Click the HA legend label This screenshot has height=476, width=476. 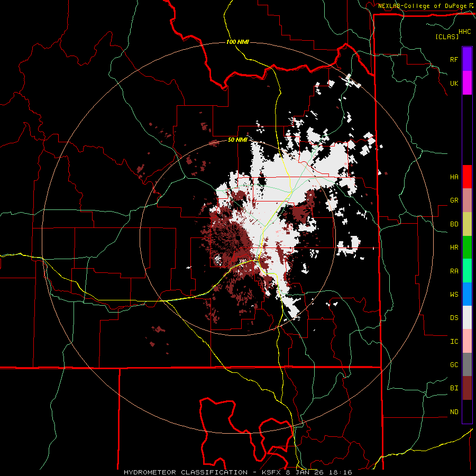(x=454, y=177)
